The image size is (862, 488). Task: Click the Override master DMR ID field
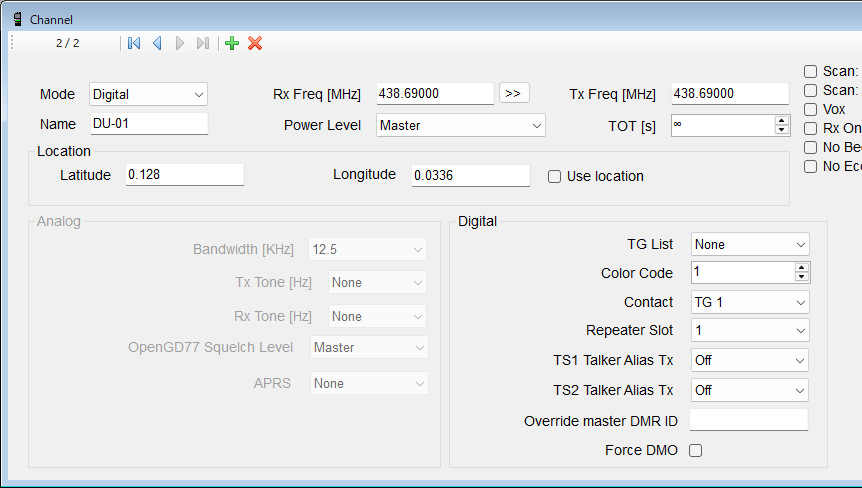pyautogui.click(x=748, y=420)
